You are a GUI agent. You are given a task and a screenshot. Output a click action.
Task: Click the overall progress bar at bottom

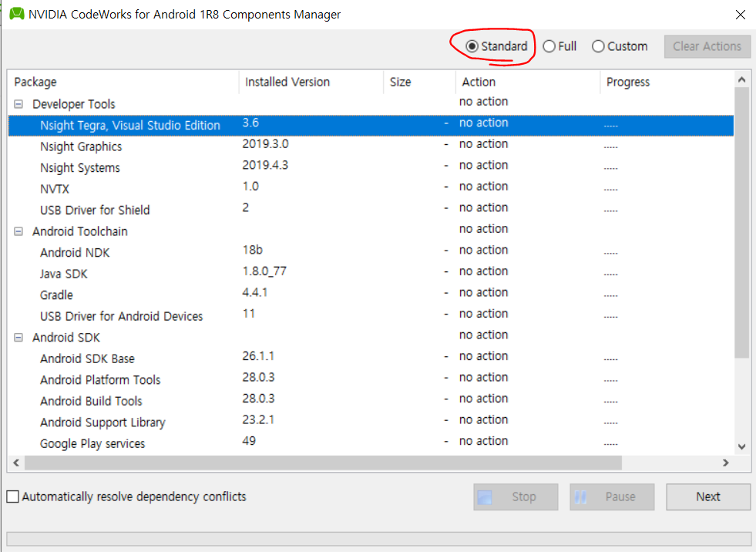(x=378, y=539)
